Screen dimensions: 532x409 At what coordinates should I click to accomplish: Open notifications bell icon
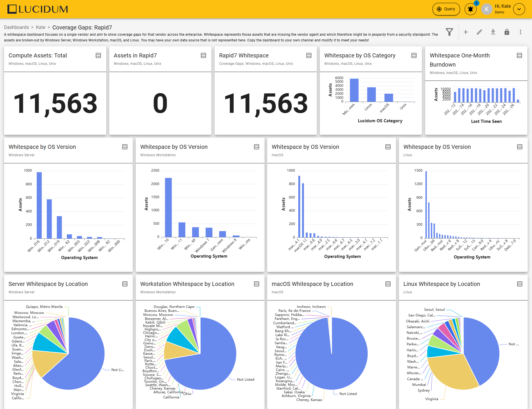coord(471,9)
